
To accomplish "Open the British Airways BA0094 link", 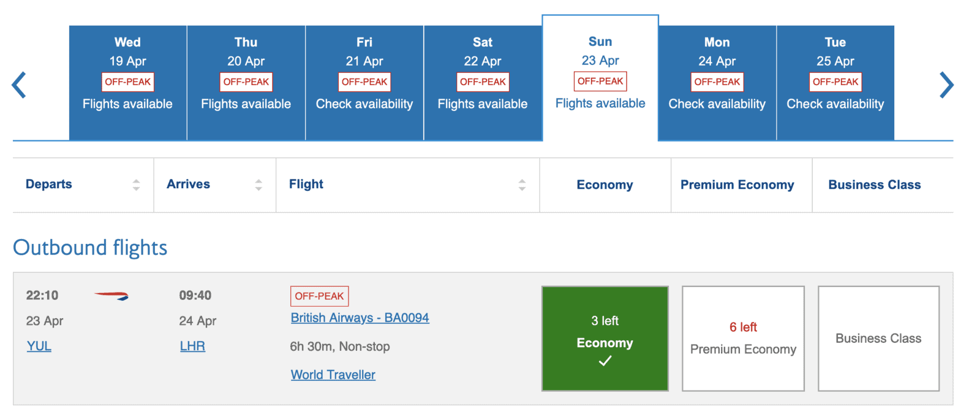I will click(360, 318).
